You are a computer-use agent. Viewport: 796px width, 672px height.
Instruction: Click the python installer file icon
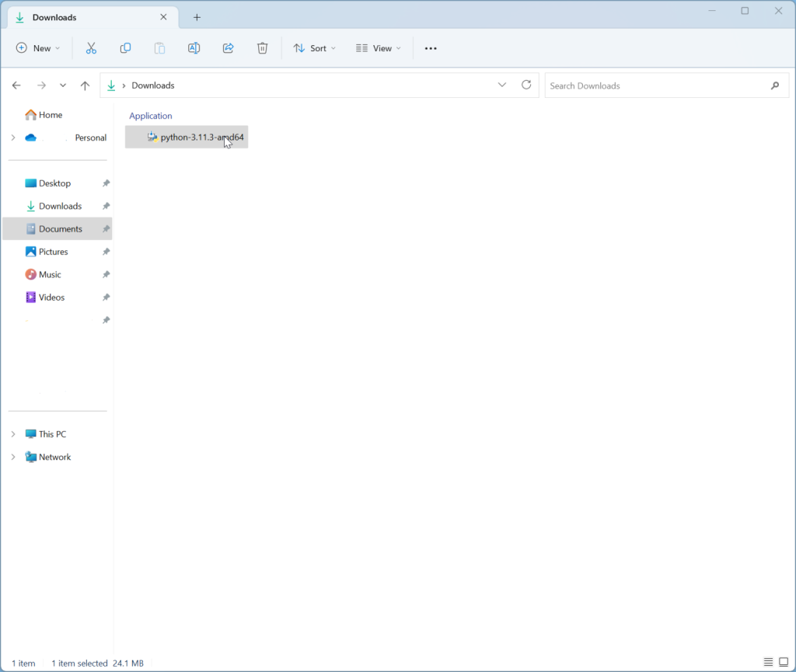152,137
